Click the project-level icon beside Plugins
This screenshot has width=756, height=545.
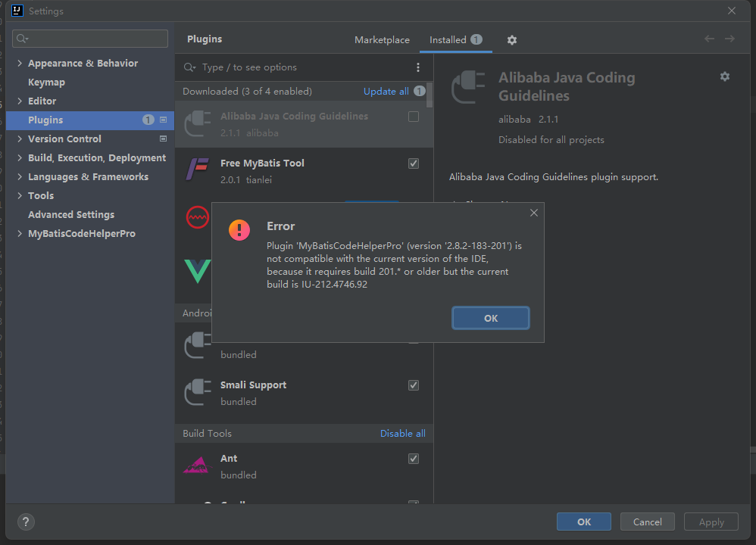[x=164, y=120]
